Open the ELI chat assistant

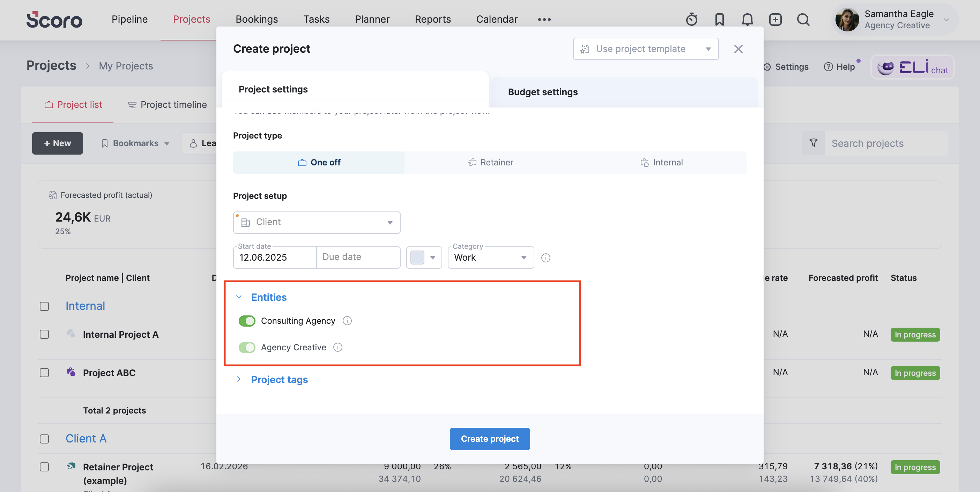912,67
